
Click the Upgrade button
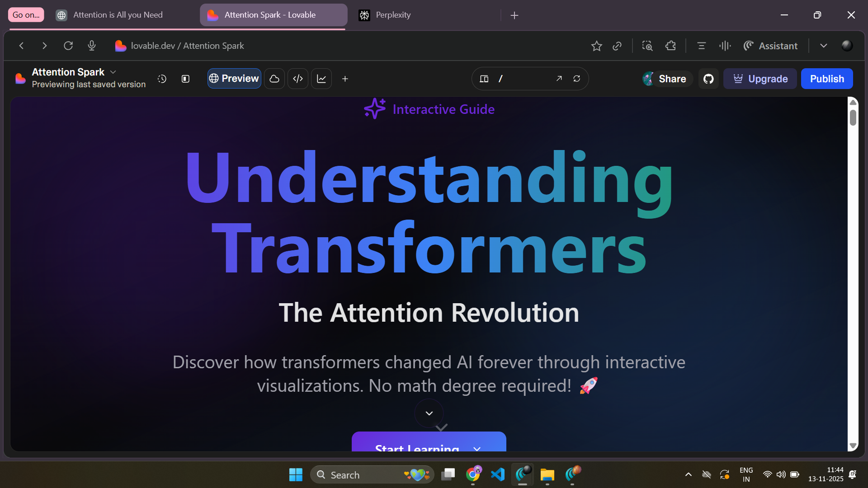pos(760,79)
